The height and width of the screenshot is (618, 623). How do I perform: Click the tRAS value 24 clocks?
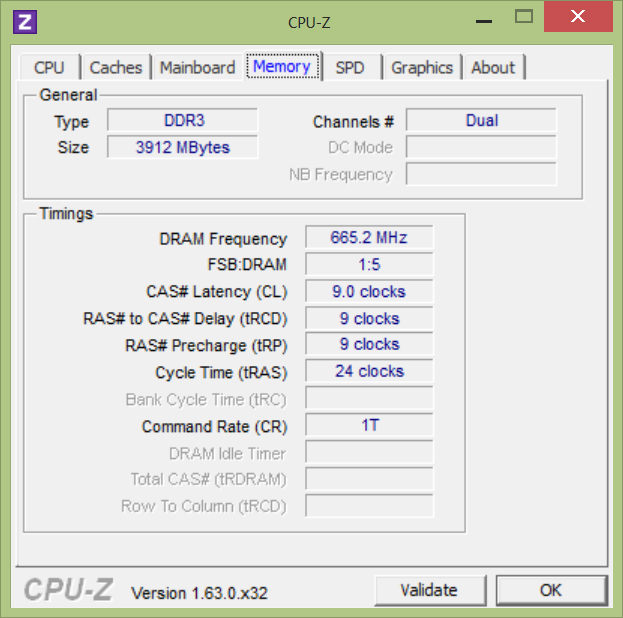369,371
